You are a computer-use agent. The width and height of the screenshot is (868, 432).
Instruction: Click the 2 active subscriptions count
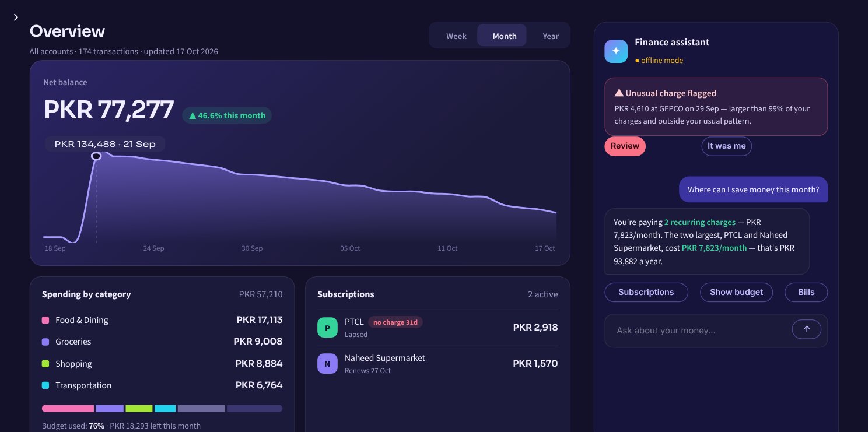tap(542, 294)
